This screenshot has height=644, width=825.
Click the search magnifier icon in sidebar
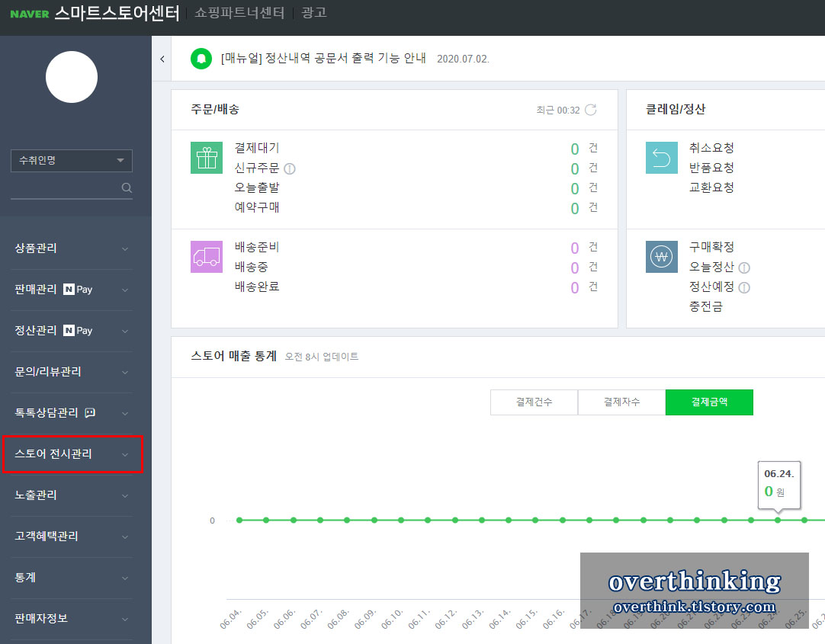tap(127, 187)
